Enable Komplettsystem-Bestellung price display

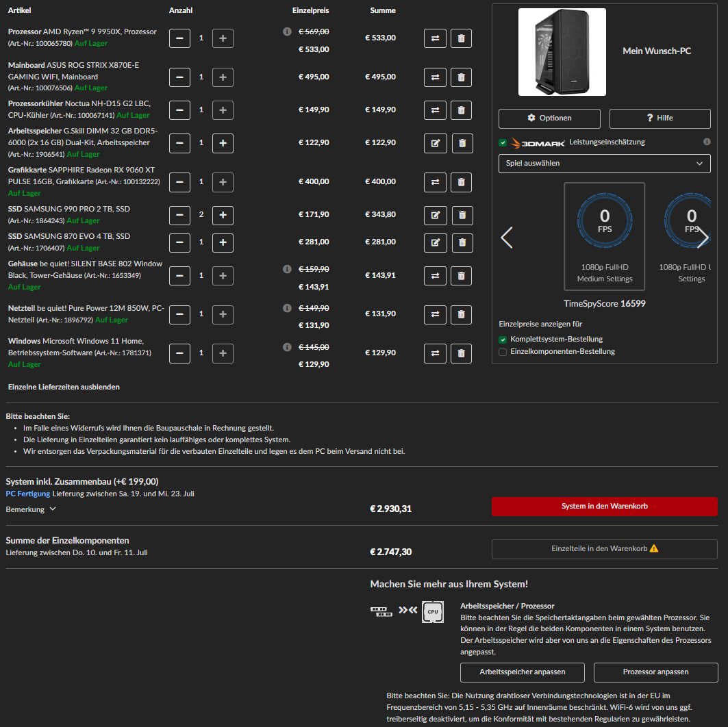pyautogui.click(x=503, y=340)
